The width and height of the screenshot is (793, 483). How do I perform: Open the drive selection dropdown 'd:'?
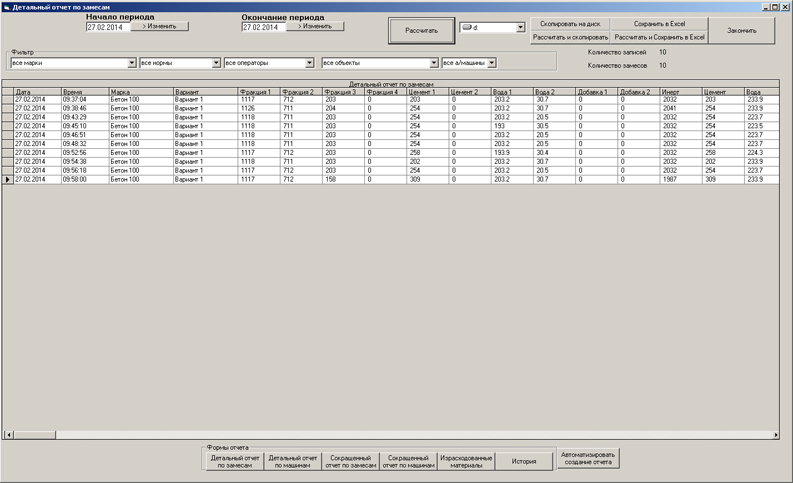click(x=520, y=28)
